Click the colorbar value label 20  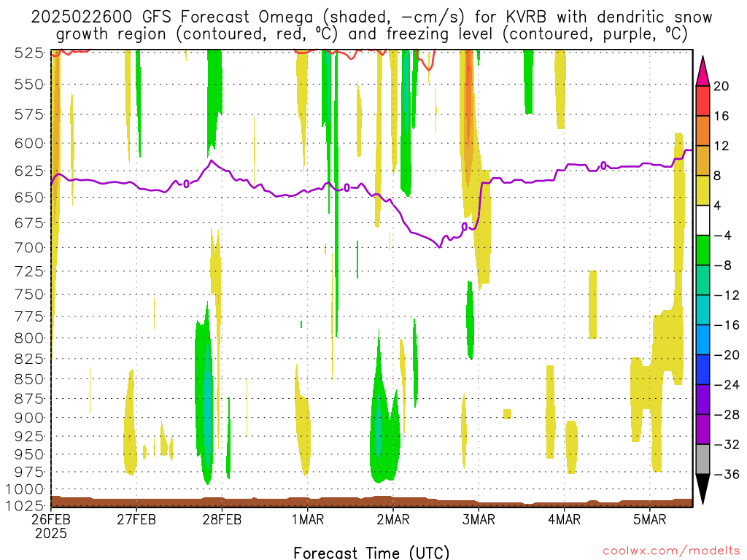coord(721,86)
